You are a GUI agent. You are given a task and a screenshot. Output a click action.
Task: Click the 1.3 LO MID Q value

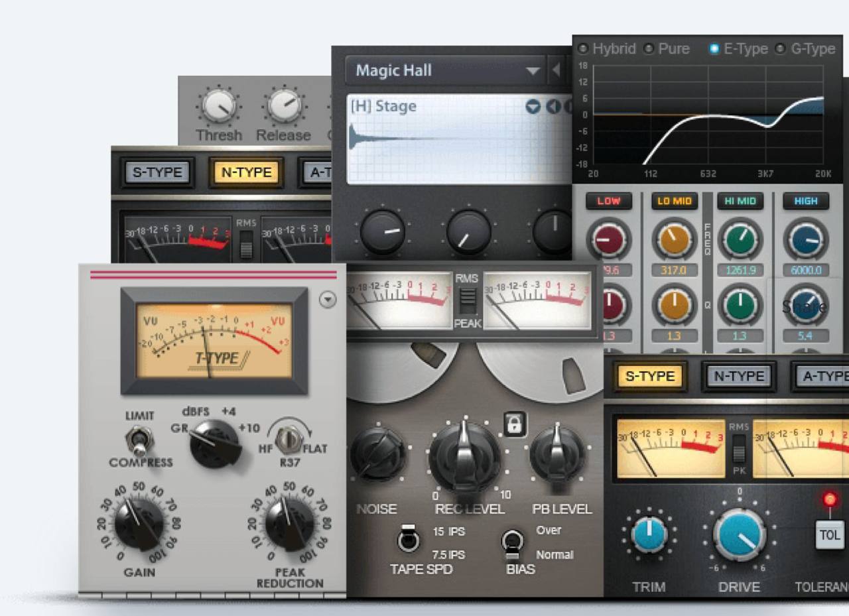click(x=674, y=336)
